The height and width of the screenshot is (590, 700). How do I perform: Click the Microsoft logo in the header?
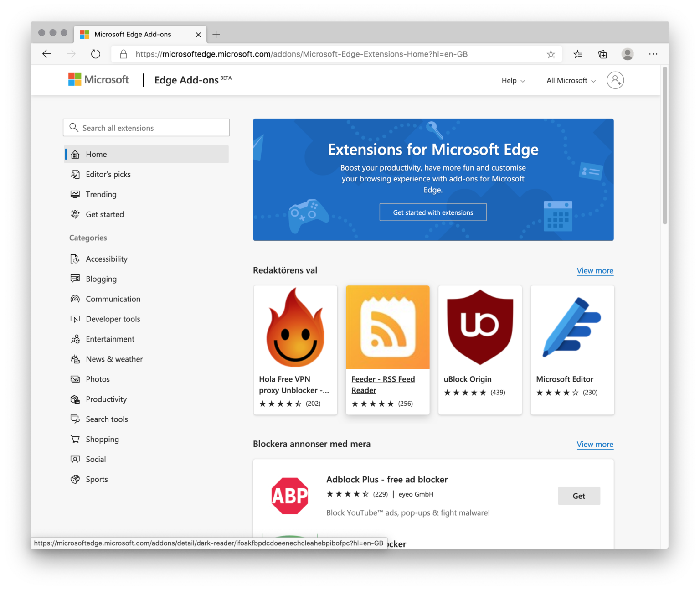(x=98, y=79)
